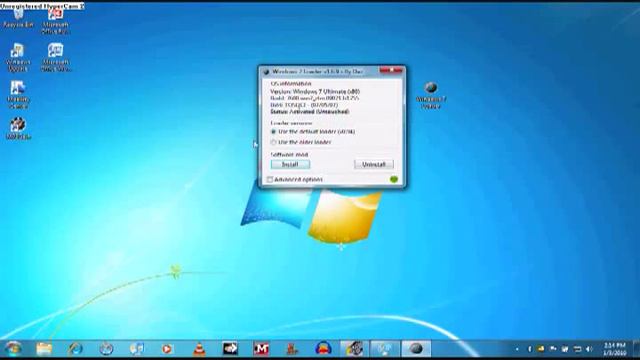
Task: Show hidden system tray icons
Action: pos(517,349)
